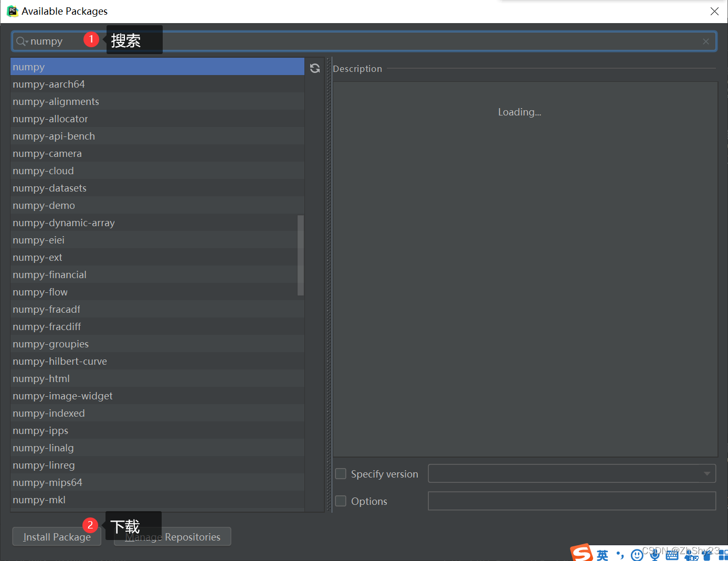The width and height of the screenshot is (728, 561).
Task: Select numpy-linalg package
Action: tap(157, 448)
